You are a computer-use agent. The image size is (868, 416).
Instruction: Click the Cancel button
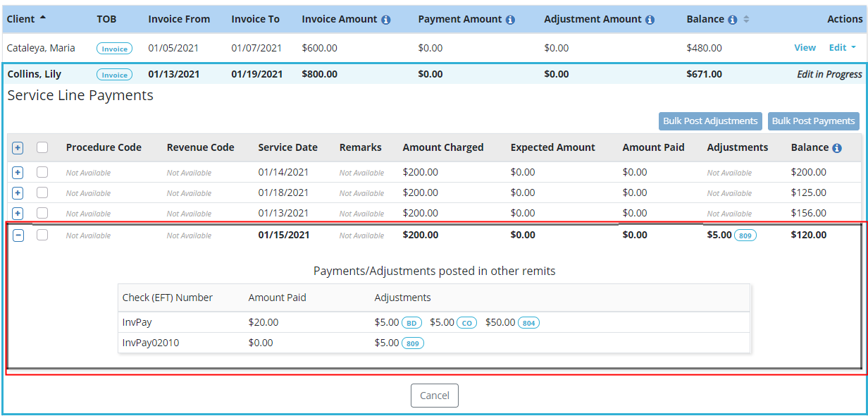pyautogui.click(x=435, y=396)
